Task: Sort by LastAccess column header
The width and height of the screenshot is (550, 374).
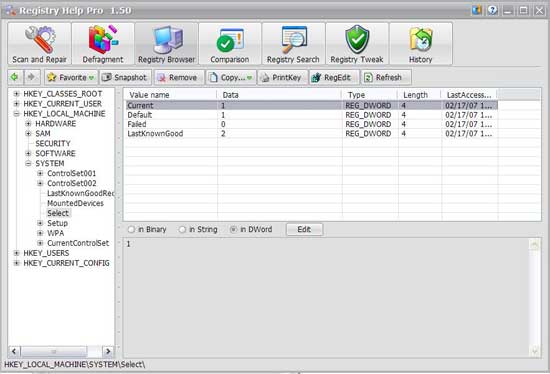Action: (469, 95)
